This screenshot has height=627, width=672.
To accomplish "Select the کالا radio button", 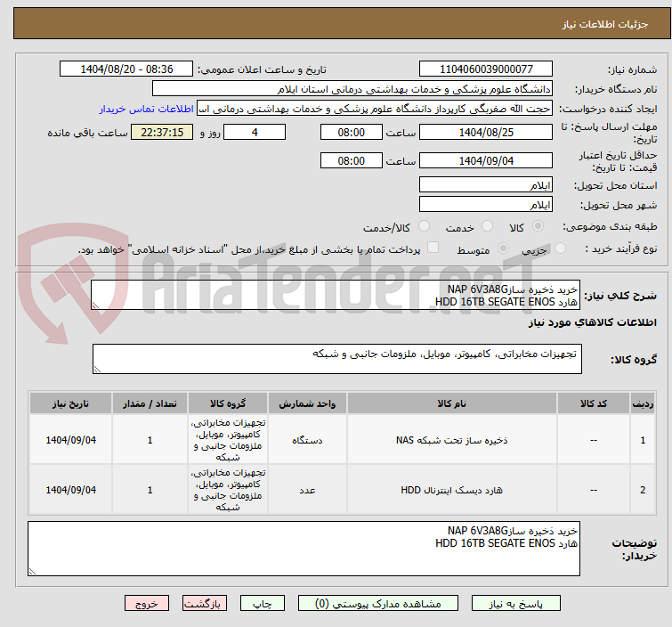I will 538,226.
